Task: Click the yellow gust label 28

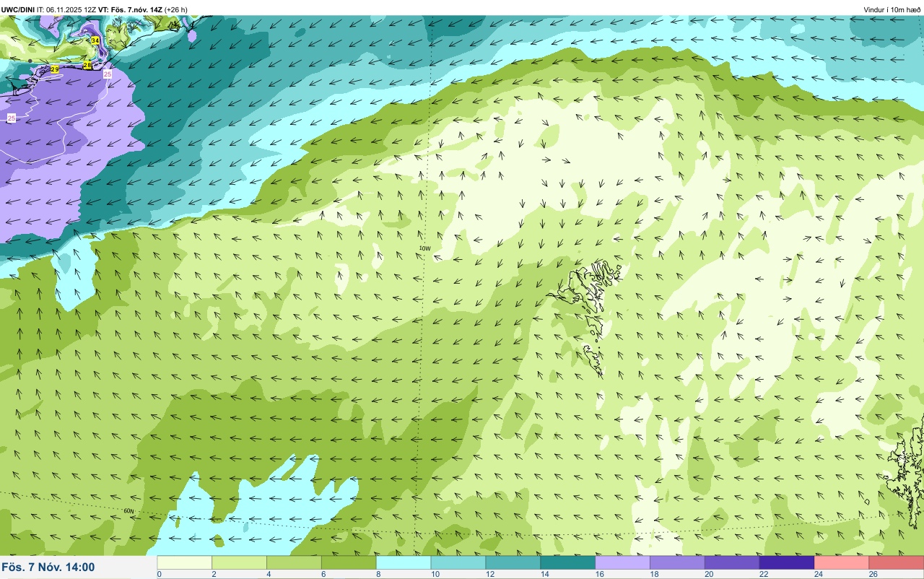Action: [x=87, y=66]
